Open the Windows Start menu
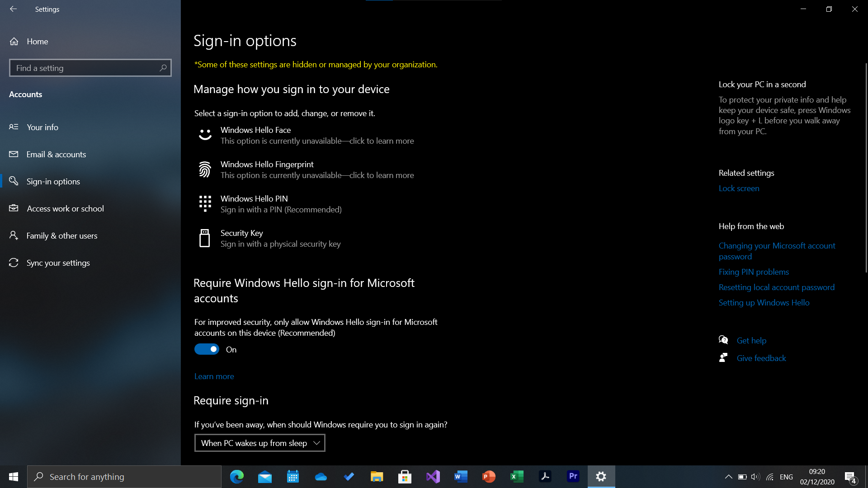Image resolution: width=868 pixels, height=488 pixels. click(x=14, y=477)
